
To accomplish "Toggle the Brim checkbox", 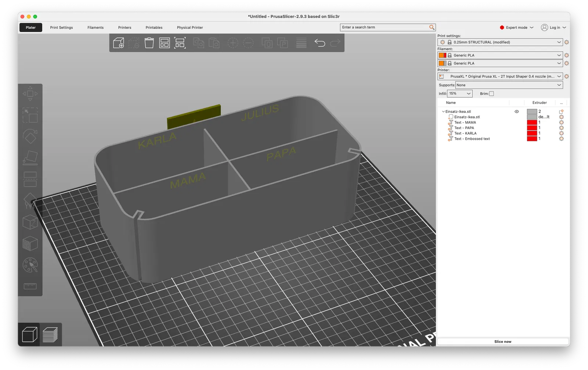I will tap(491, 94).
